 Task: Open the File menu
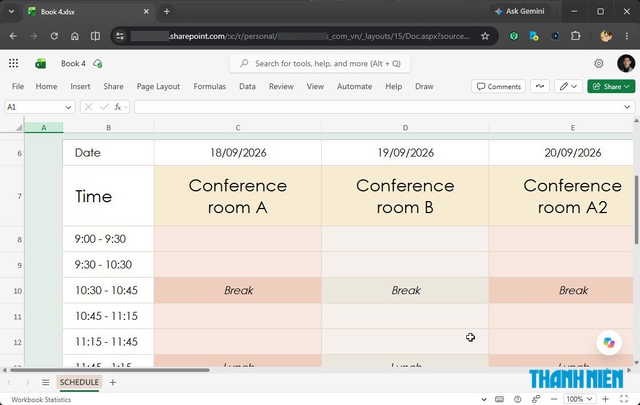(x=18, y=86)
